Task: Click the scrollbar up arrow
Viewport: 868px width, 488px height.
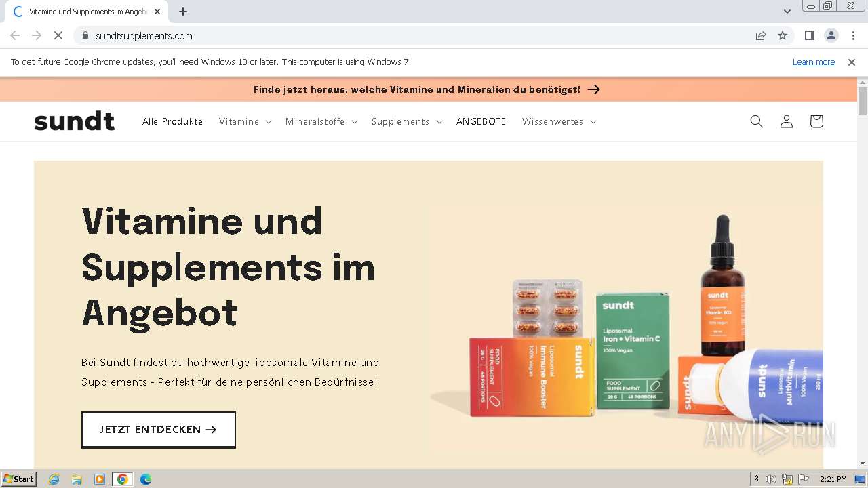Action: (863, 82)
